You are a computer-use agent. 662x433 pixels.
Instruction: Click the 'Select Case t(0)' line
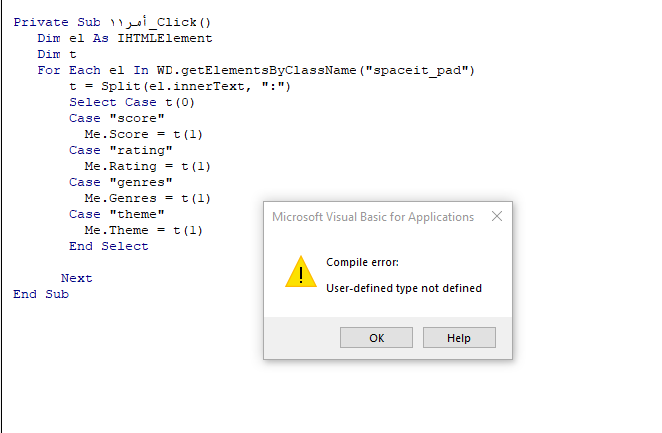coord(132,103)
